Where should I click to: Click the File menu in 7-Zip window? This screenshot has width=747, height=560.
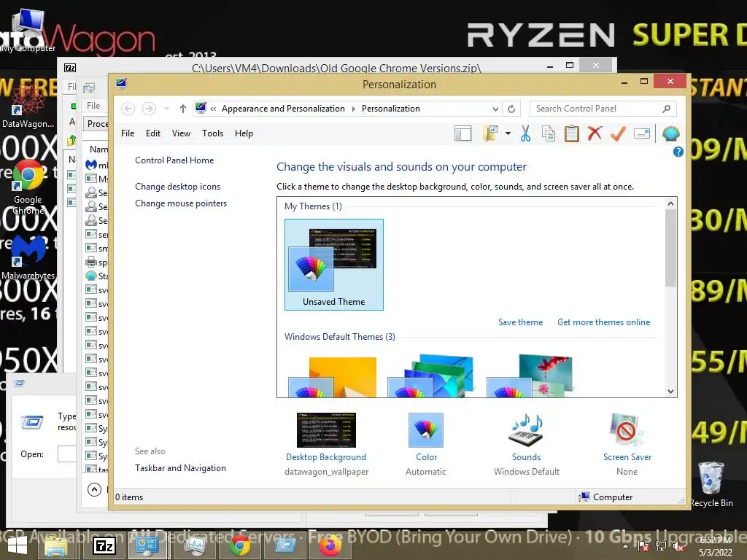pos(72,87)
